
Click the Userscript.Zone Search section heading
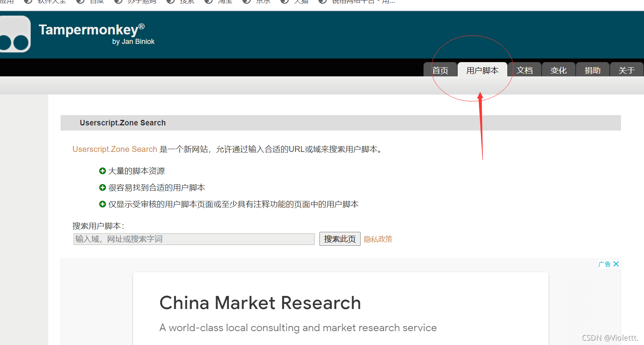[123, 123]
